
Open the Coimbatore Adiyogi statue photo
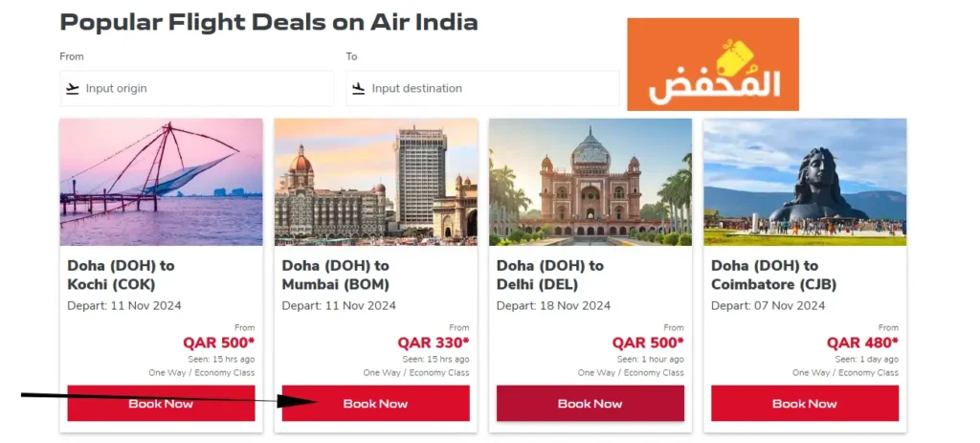point(805,182)
